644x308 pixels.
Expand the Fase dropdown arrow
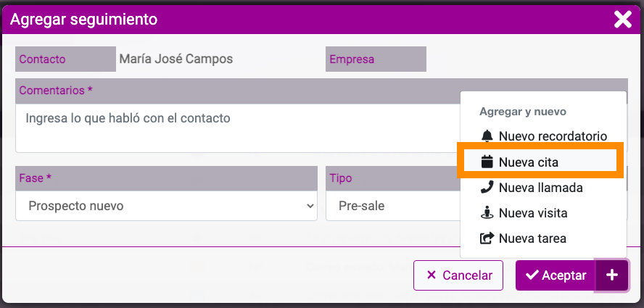[x=310, y=206]
